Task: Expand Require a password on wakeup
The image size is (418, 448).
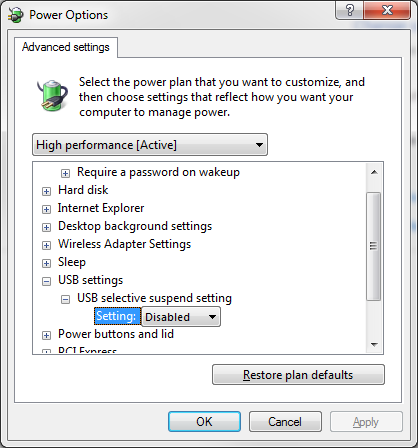Action: coord(65,173)
